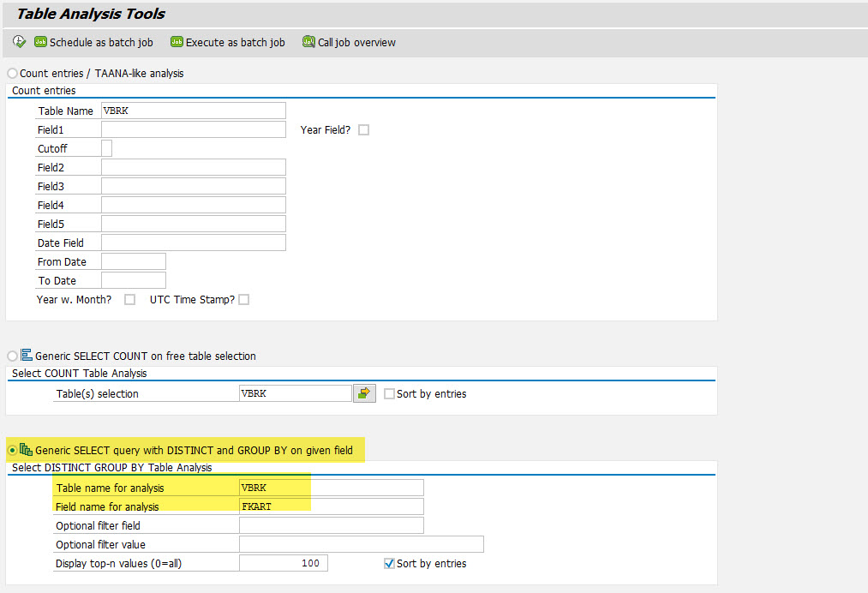Viewport: 868px width, 593px height.
Task: Choose the Generic SELECT COUNT radio option
Action: 12,356
